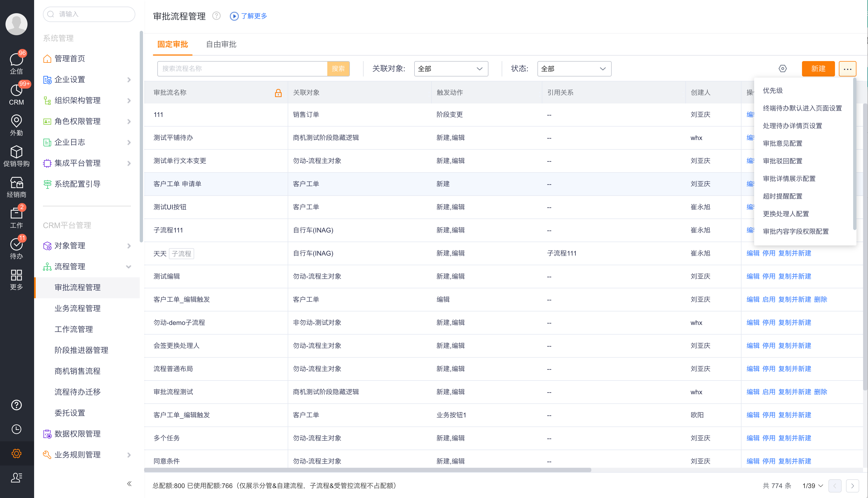Click the play icon next to 了解更多
The image size is (868, 498).
point(234,16)
